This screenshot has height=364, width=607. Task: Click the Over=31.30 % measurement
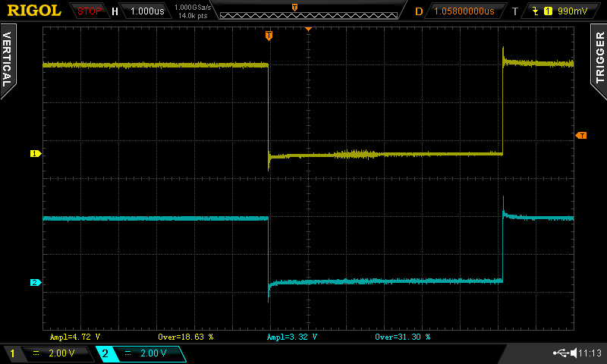(x=403, y=337)
